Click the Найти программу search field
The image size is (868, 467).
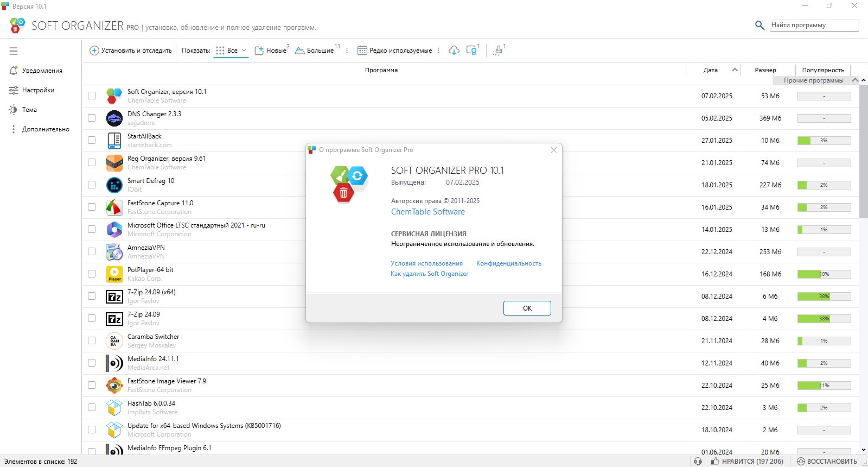tap(814, 25)
